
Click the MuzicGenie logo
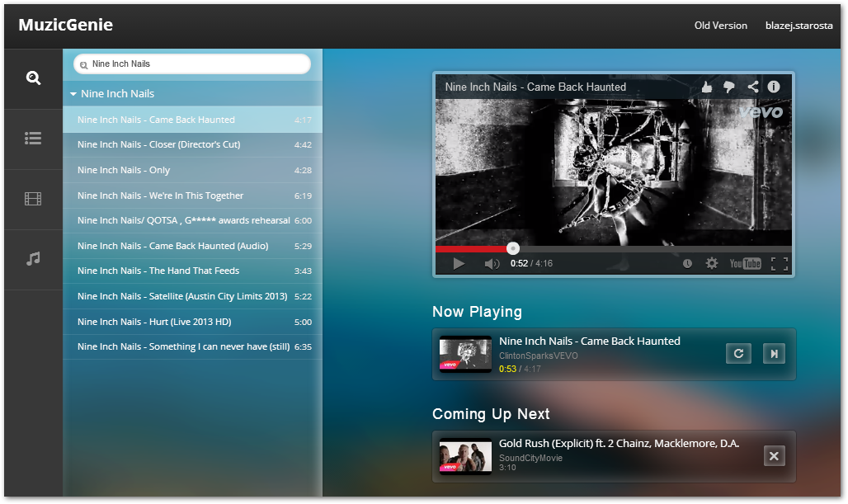pyautogui.click(x=65, y=25)
